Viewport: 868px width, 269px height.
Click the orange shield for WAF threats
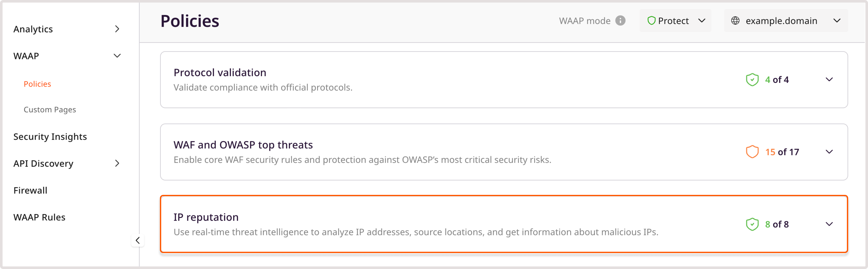[x=752, y=152]
